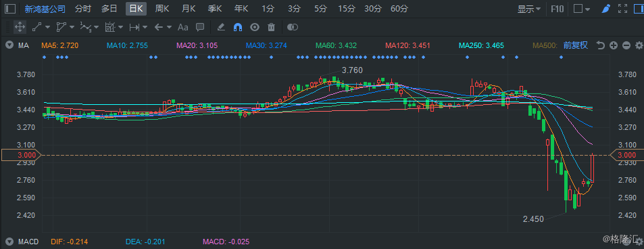
Task: Select the arrow marker tool
Action: point(159,27)
